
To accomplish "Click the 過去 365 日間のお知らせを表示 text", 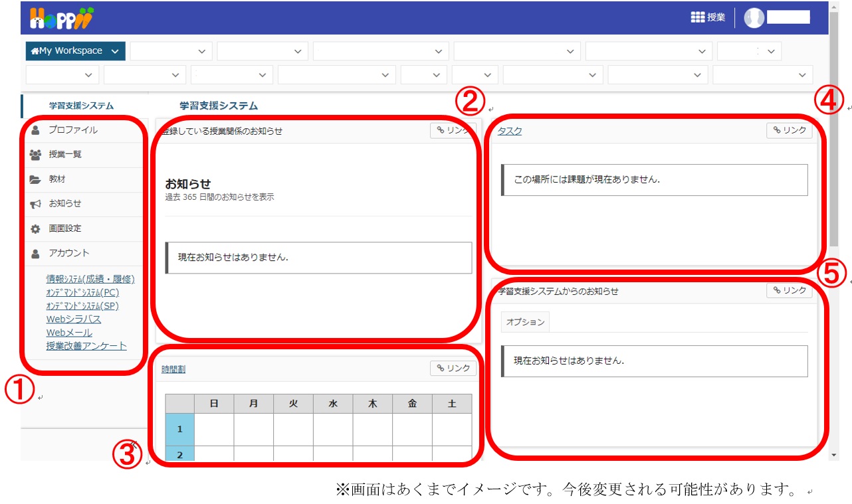I will coord(219,197).
